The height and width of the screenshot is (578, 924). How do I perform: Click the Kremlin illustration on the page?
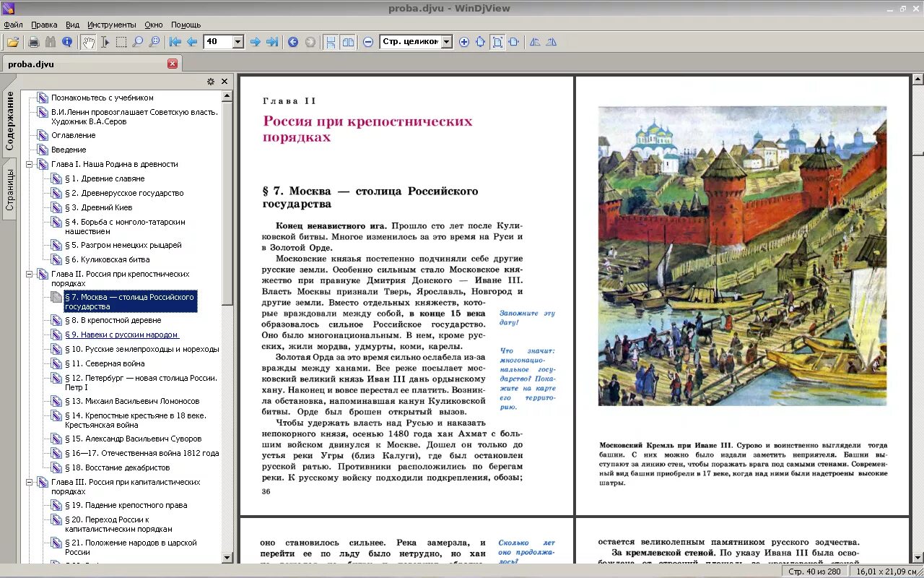742,256
